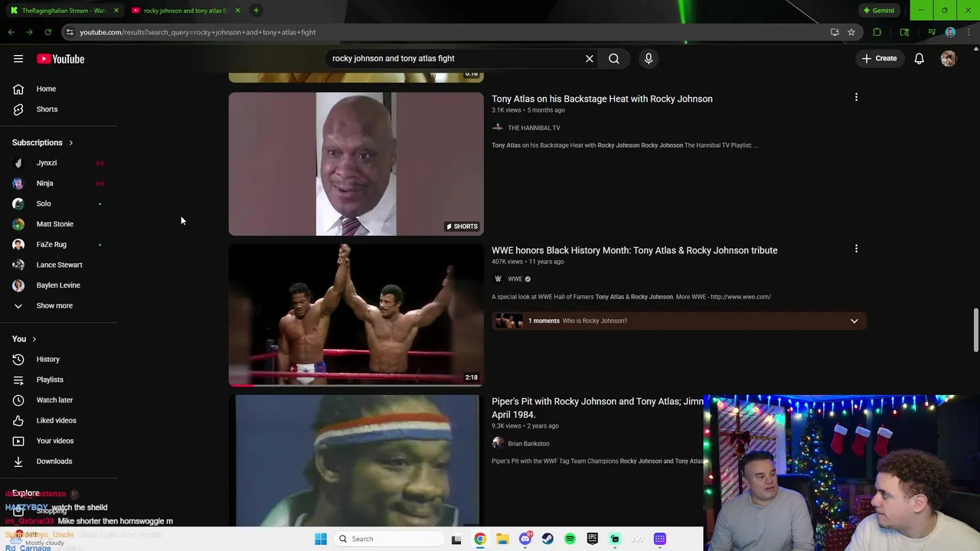Play the Piper's Pit video thumbnail

(356, 461)
